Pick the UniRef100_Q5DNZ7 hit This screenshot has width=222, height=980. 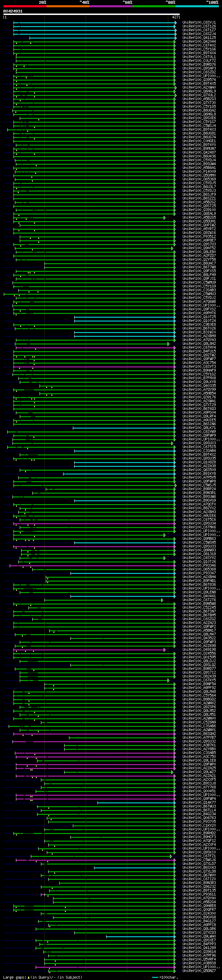point(199,971)
